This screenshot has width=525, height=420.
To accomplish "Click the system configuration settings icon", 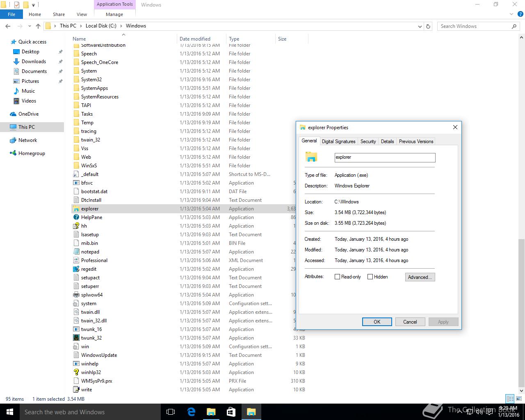I will click(x=76, y=304).
